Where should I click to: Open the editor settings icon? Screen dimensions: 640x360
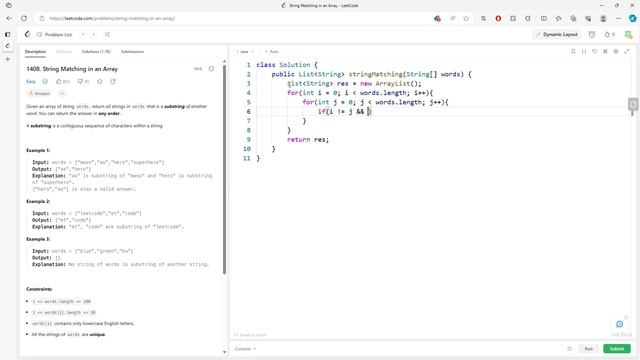pyautogui.click(x=616, y=51)
